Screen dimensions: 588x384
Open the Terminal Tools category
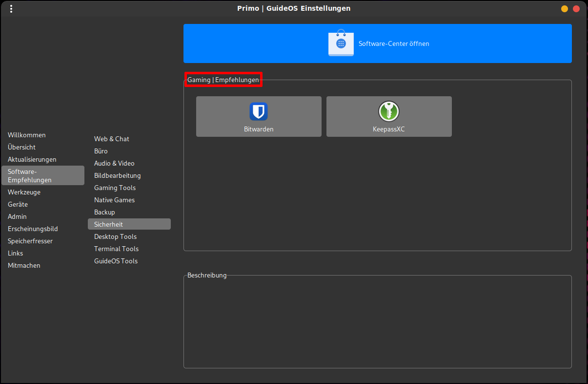[x=116, y=249]
